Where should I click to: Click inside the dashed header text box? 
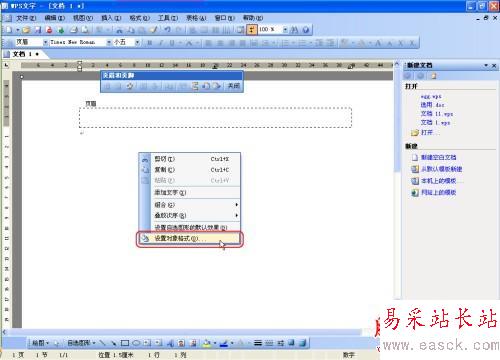point(215,118)
